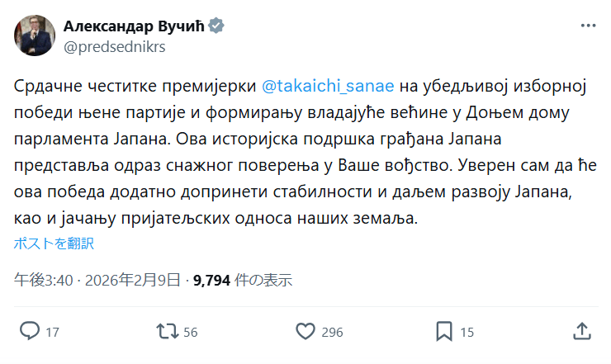Click the reply speech bubble icon
The width and height of the screenshot is (611, 364).
30,332
